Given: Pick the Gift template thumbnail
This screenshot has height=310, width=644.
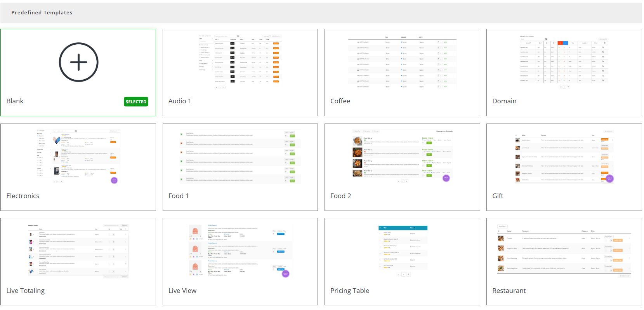Looking at the screenshot, I should tap(564, 157).
